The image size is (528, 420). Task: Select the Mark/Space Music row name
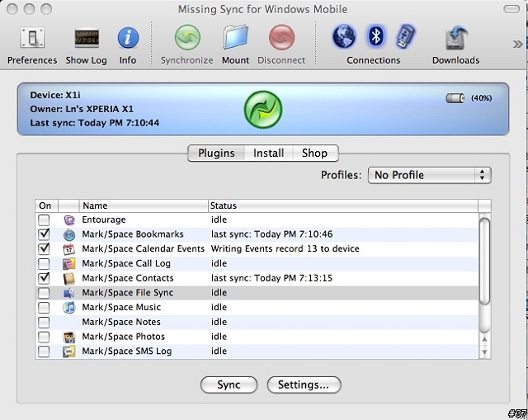point(121,307)
